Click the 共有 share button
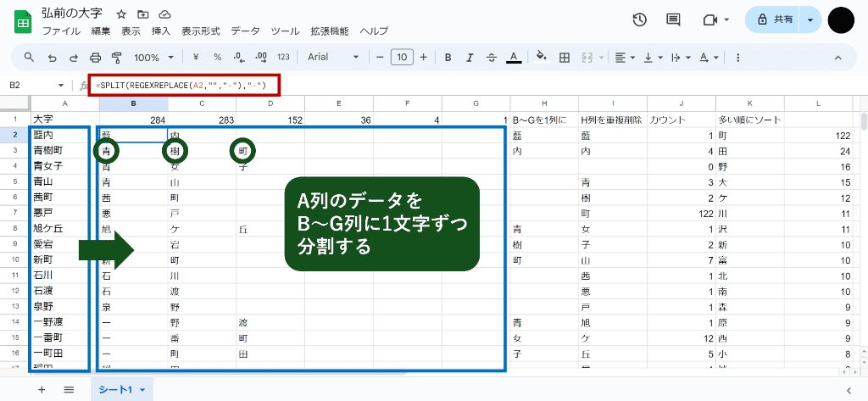868x401 pixels. click(774, 20)
